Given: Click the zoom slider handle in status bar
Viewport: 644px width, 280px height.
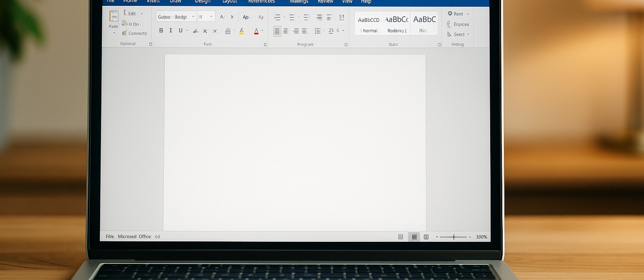Looking at the screenshot, I should pos(454,237).
